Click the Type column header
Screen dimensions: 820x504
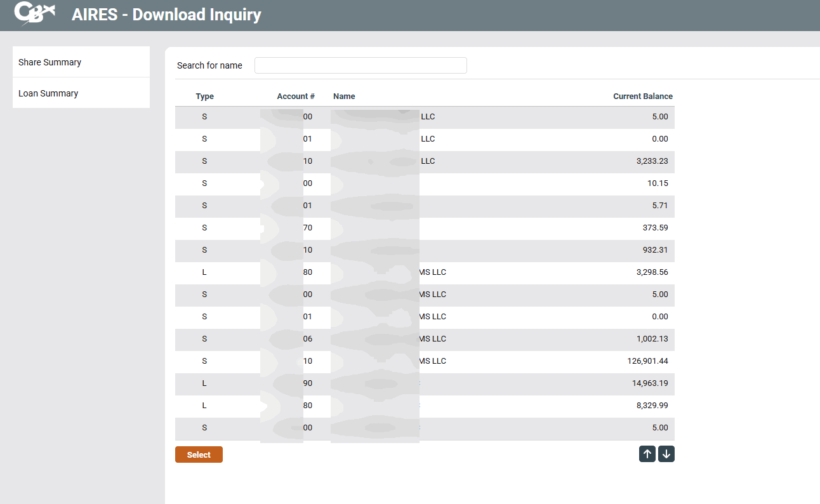[204, 96]
